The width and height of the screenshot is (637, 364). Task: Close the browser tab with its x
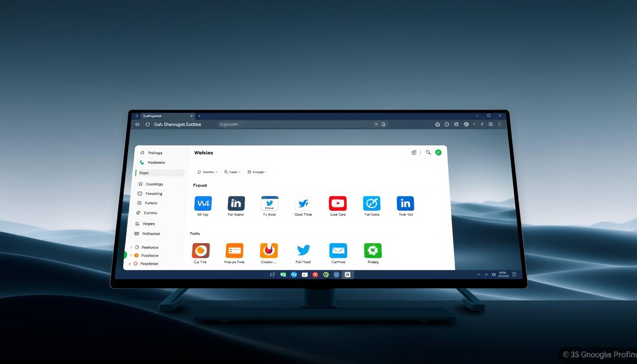(x=191, y=116)
